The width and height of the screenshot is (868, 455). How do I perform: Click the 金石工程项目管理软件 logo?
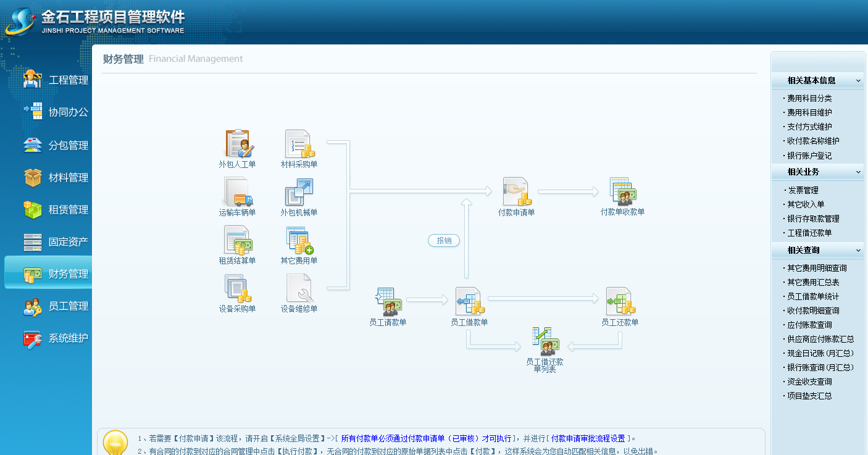[x=96, y=20]
